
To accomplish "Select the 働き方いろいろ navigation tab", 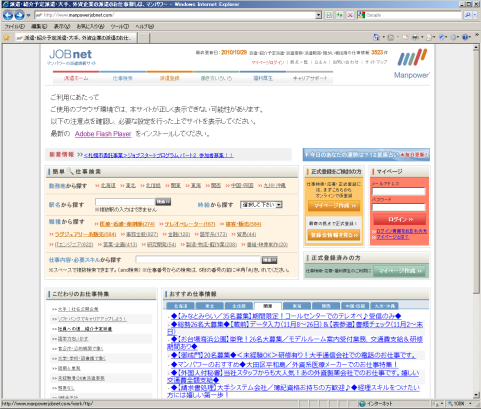I will pos(216,78).
